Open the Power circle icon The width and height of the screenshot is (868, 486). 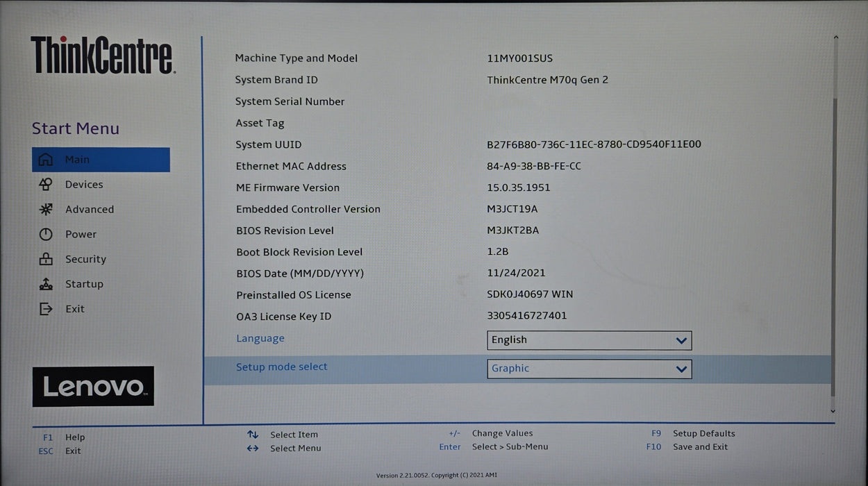tap(46, 235)
